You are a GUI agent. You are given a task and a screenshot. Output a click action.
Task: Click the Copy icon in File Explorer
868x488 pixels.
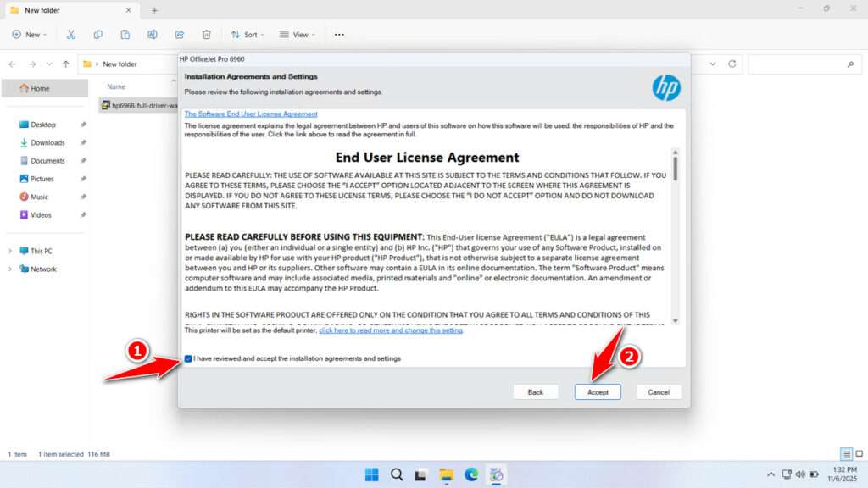pos(98,34)
